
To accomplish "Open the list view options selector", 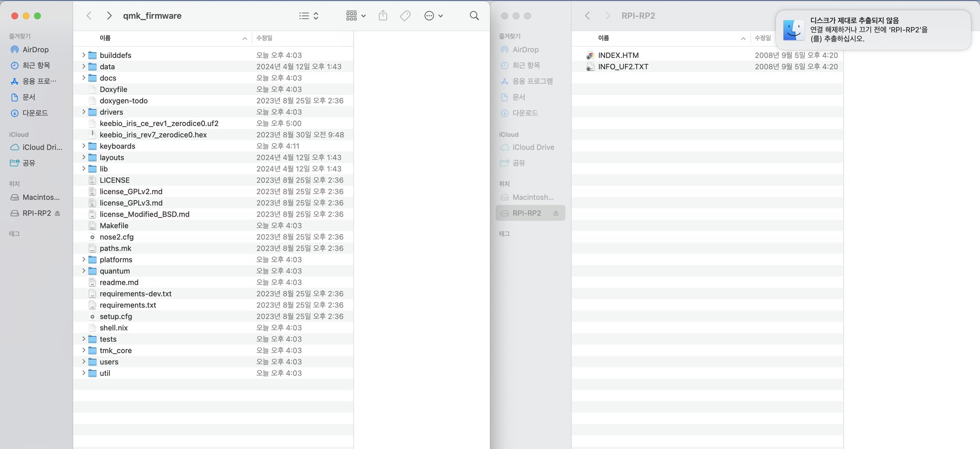I will pyautogui.click(x=309, y=16).
